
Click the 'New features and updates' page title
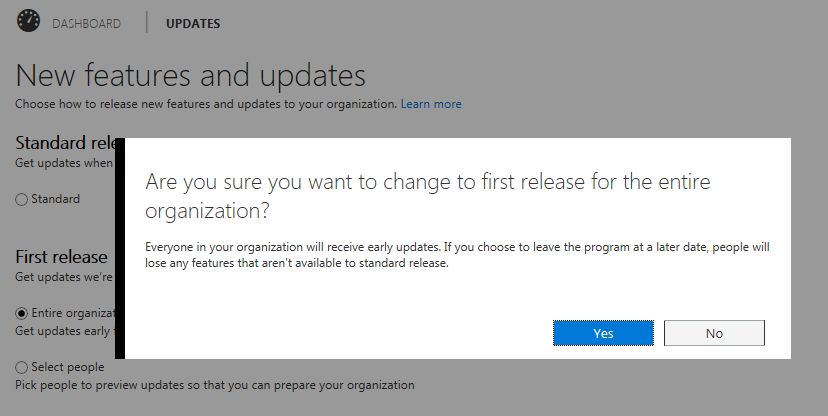click(190, 75)
